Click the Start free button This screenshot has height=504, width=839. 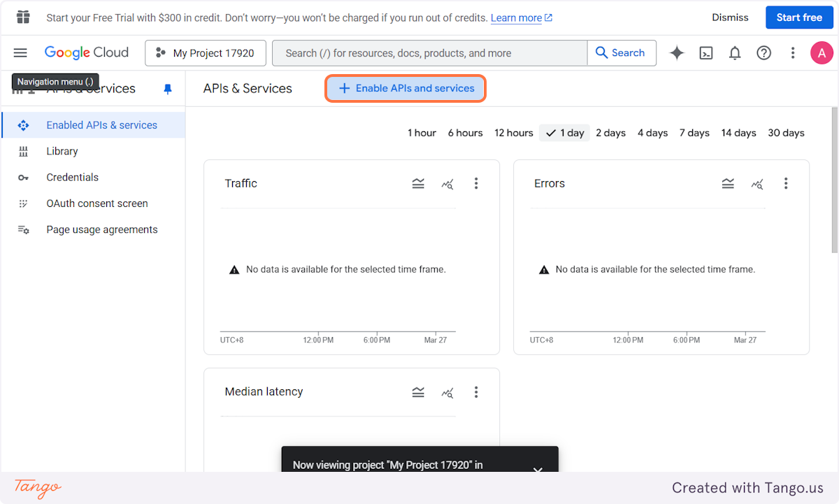799,17
